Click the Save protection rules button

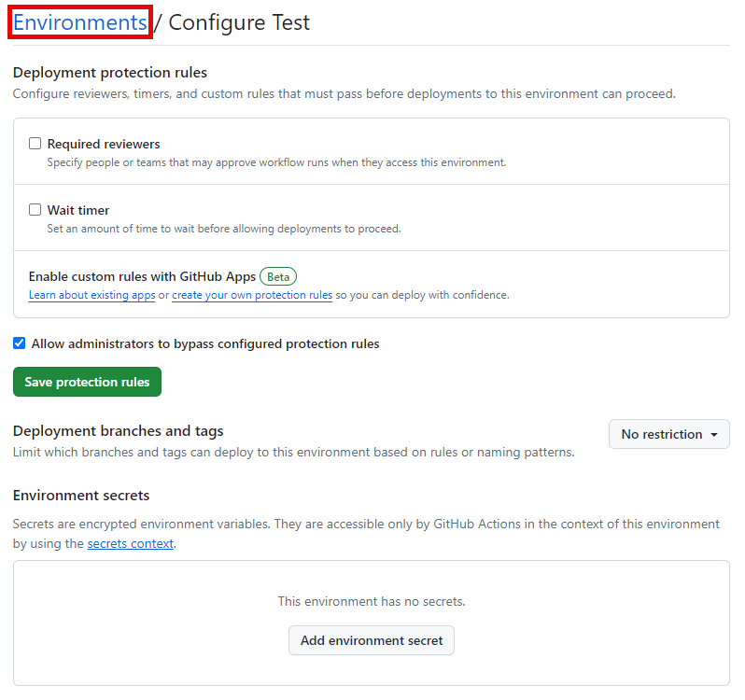click(x=87, y=382)
